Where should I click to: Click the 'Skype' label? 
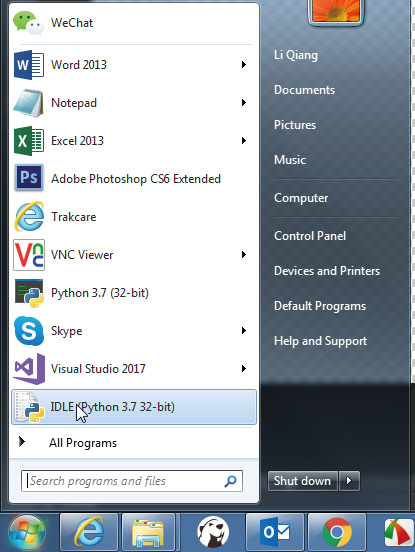[x=67, y=331]
